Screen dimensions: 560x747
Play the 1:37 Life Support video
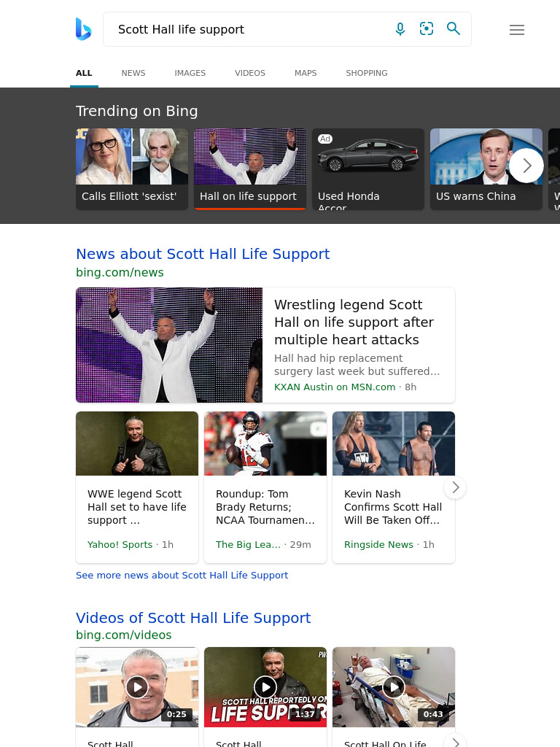pos(265,687)
